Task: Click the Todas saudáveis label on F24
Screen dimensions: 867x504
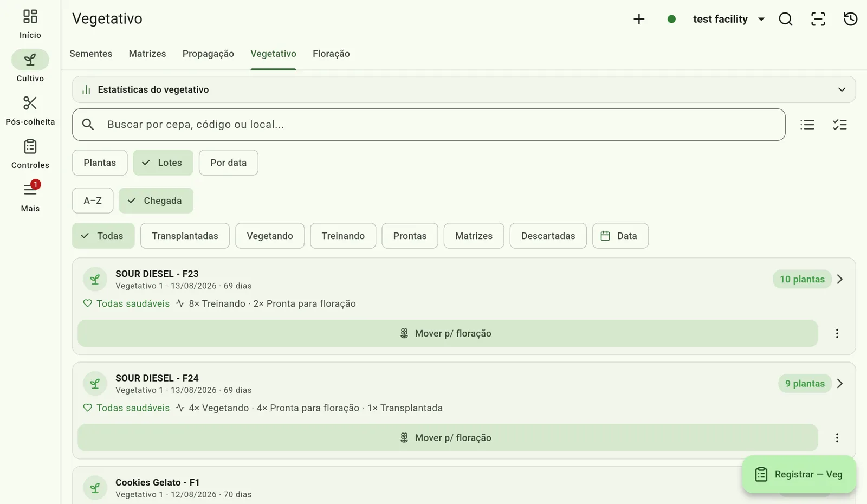Action: 133,408
